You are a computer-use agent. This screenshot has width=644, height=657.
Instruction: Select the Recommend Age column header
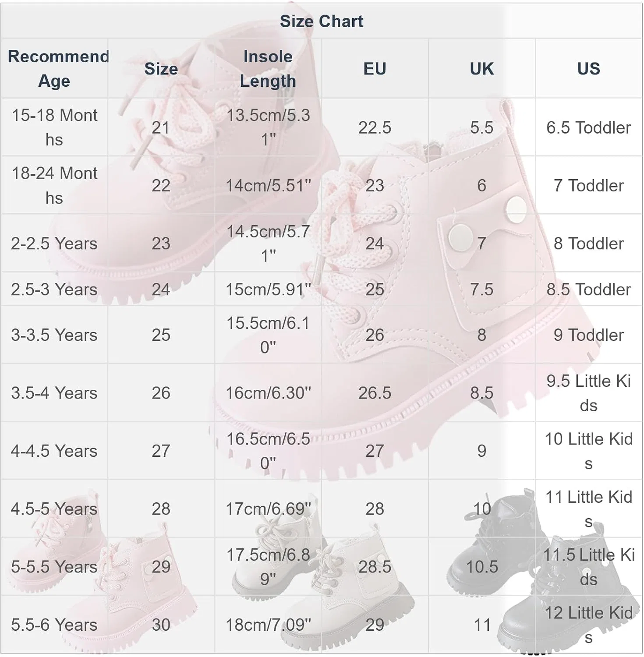point(55,68)
